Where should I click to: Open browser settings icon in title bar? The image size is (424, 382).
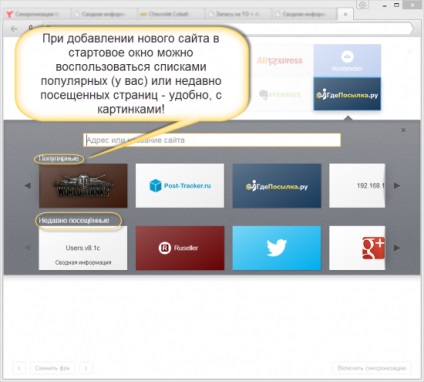363,5
